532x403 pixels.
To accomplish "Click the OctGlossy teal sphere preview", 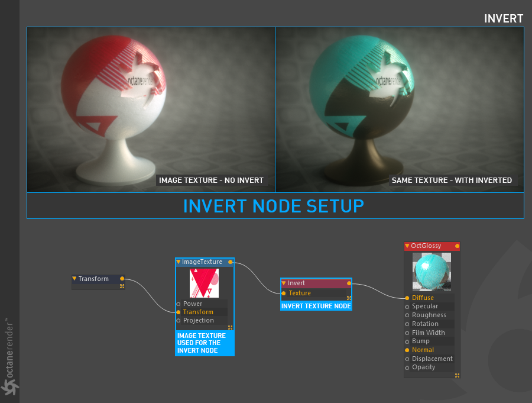I will (x=432, y=272).
